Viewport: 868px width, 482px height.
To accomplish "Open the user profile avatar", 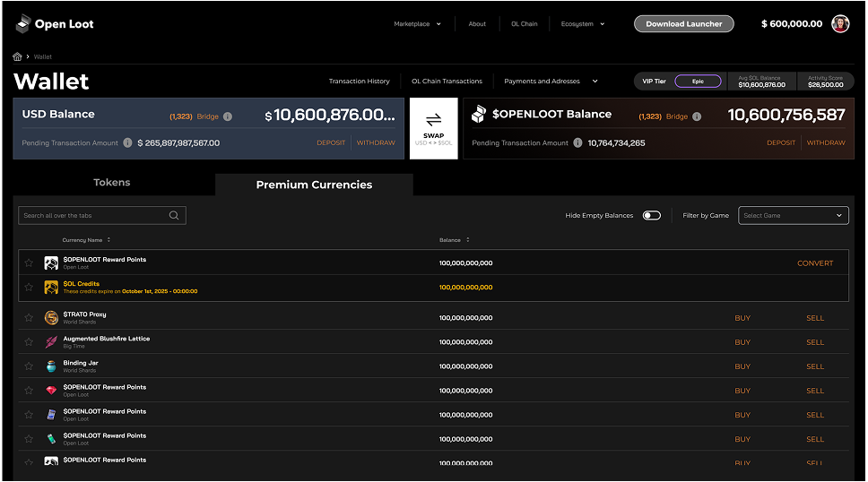I will (840, 24).
